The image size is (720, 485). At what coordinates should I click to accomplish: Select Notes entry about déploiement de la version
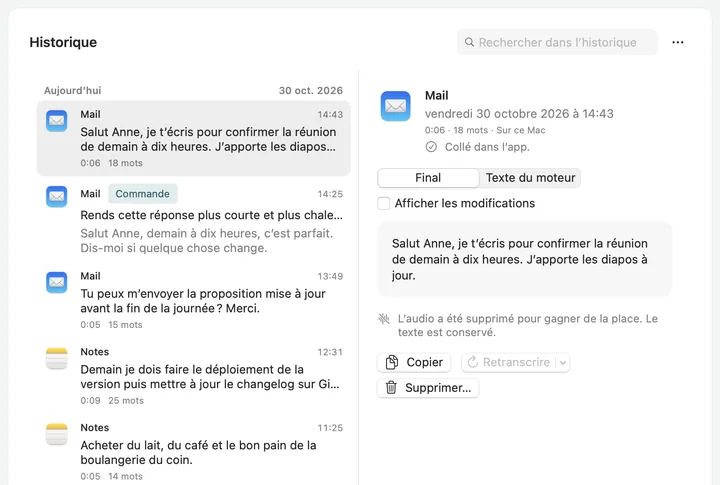193,376
